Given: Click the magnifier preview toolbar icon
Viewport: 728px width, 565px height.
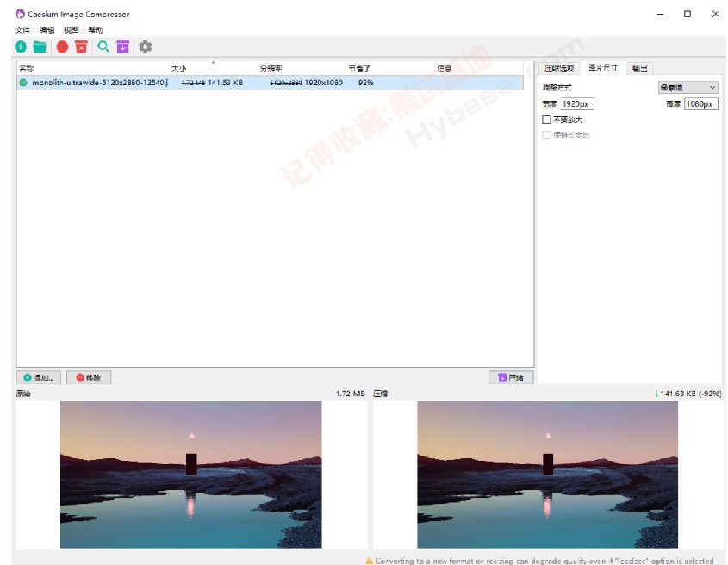Looking at the screenshot, I should click(103, 47).
